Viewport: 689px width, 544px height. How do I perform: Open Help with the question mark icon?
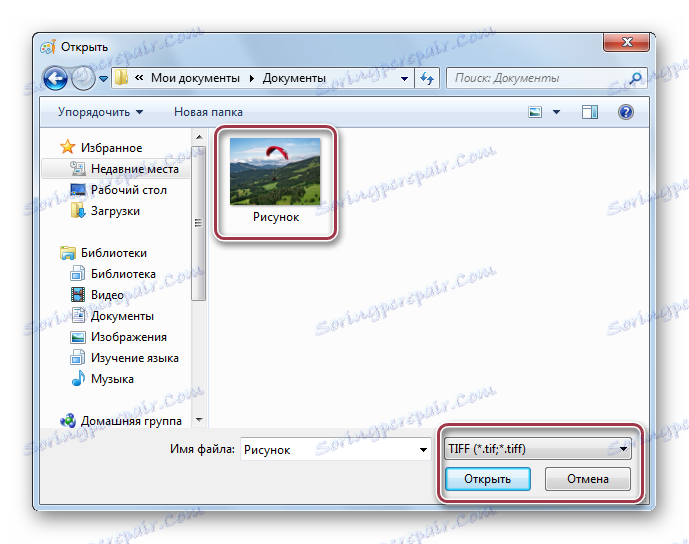pos(626,112)
